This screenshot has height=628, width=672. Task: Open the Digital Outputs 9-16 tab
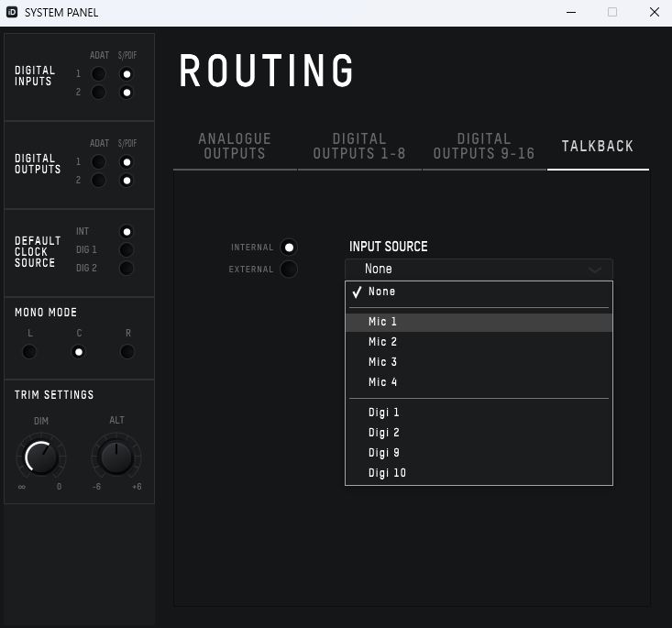click(x=483, y=147)
